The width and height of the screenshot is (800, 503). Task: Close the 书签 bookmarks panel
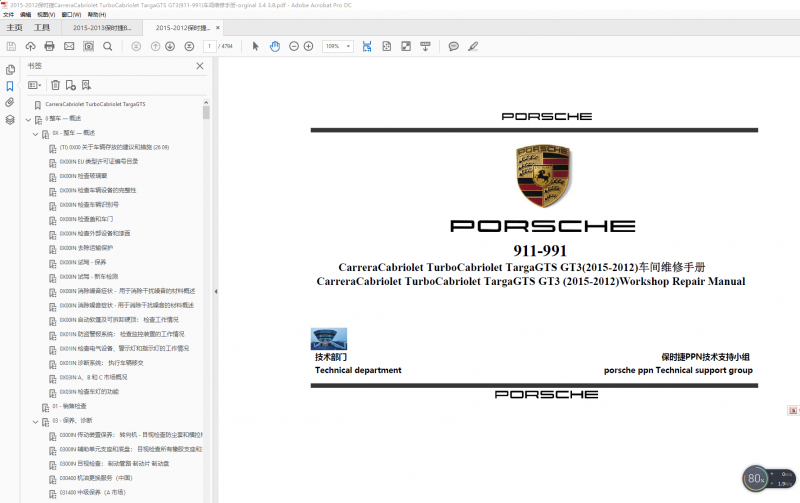point(199,66)
